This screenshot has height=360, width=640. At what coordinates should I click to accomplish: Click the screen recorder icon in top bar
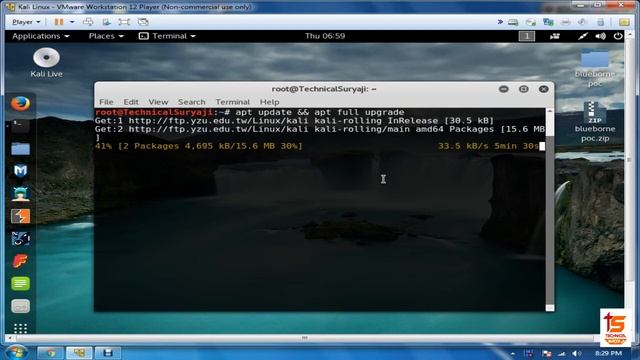(x=554, y=36)
